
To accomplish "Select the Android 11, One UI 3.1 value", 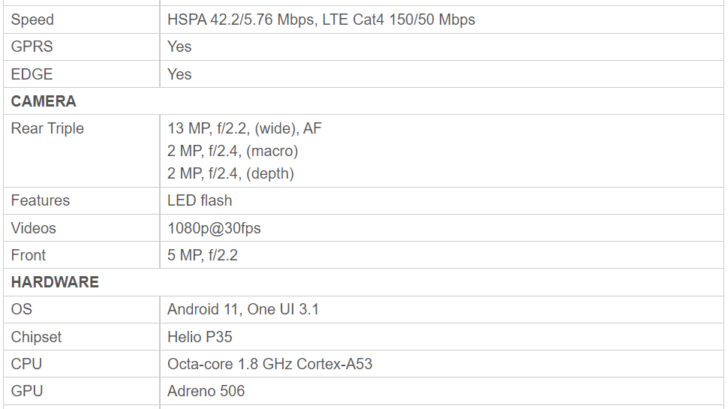I will pos(243,309).
